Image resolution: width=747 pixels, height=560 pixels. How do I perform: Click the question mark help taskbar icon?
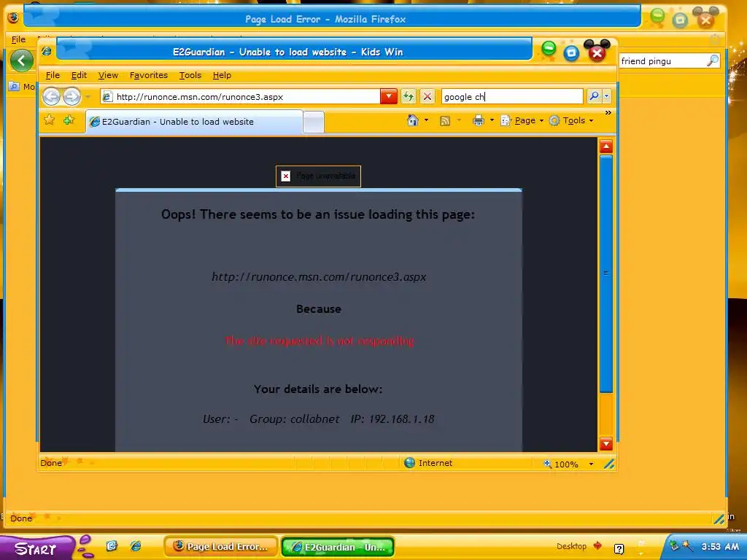[619, 548]
